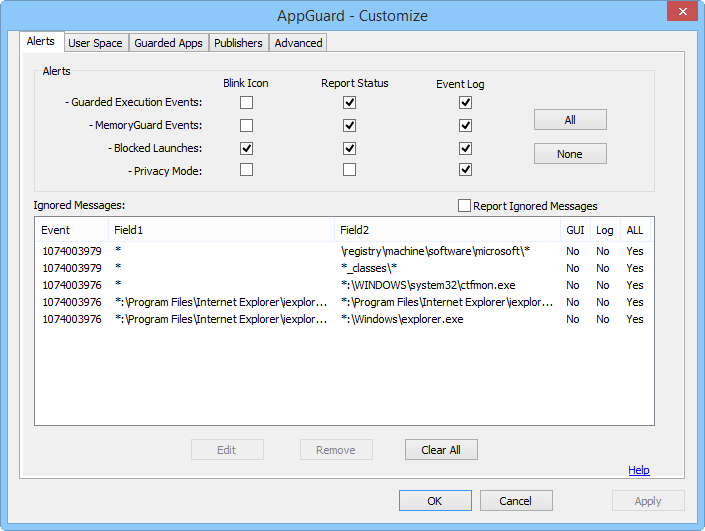The height and width of the screenshot is (531, 705).
Task: Click the Cancel button
Action: pos(516,501)
